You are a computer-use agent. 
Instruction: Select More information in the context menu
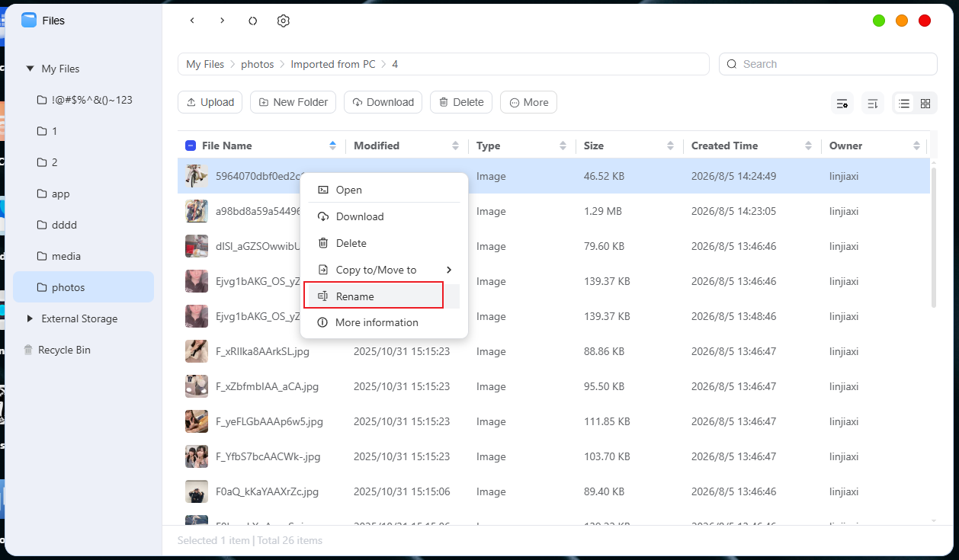tap(384, 322)
